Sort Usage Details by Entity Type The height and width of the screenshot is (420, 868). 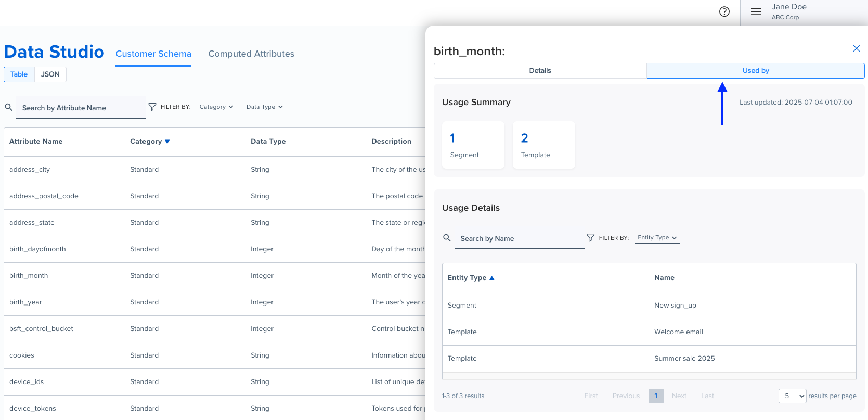[x=492, y=278]
